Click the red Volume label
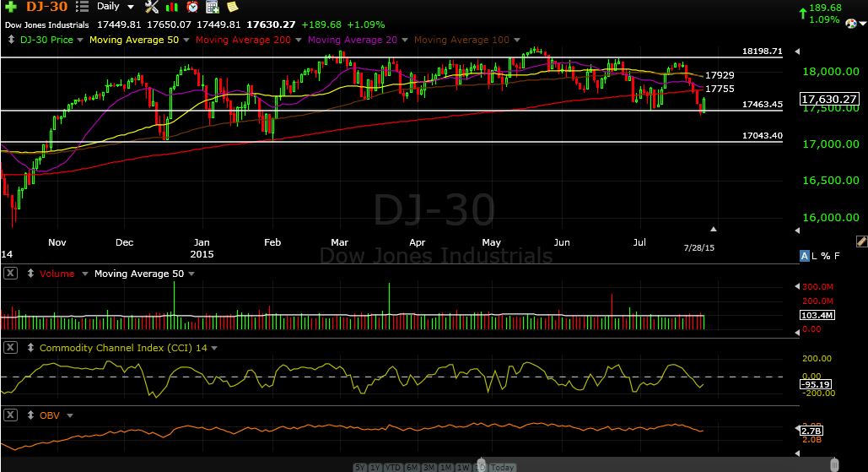 pos(57,274)
